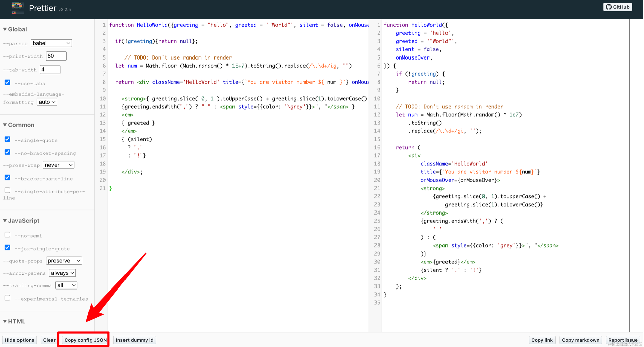Click 'className='HelloWorld'' in output pane

tap(454, 164)
